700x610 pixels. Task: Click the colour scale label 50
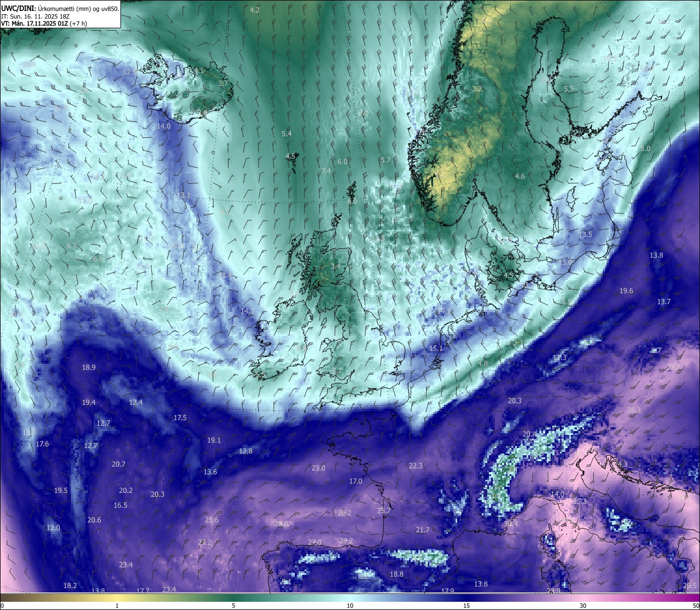(695, 606)
